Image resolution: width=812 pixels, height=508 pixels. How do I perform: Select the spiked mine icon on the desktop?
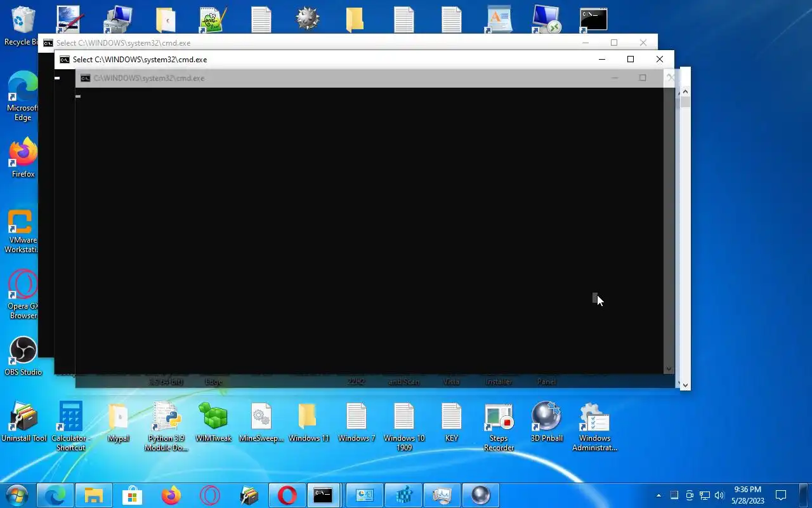click(308, 19)
